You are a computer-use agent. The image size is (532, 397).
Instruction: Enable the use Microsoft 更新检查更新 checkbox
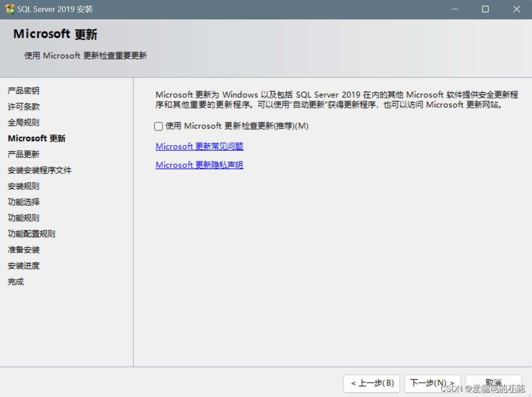click(158, 126)
